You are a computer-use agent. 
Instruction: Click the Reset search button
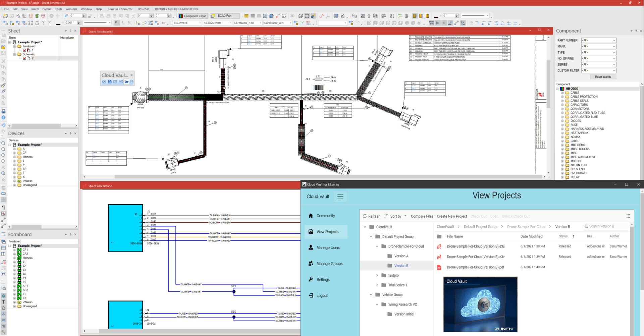click(x=603, y=77)
